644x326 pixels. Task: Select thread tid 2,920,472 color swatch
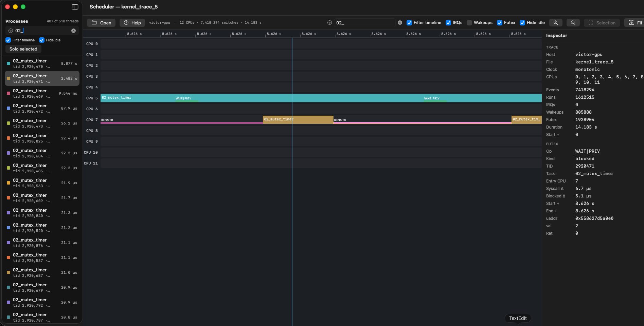point(8,108)
